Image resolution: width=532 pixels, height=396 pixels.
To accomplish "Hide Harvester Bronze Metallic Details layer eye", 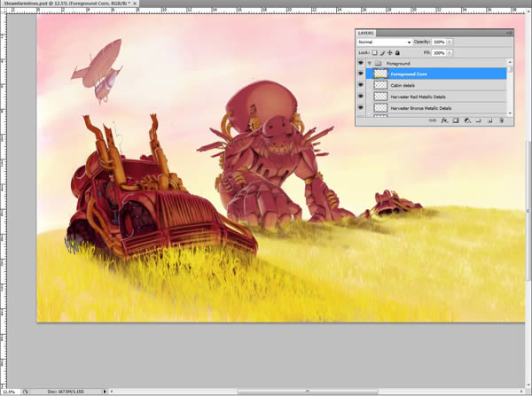I will 360,108.
